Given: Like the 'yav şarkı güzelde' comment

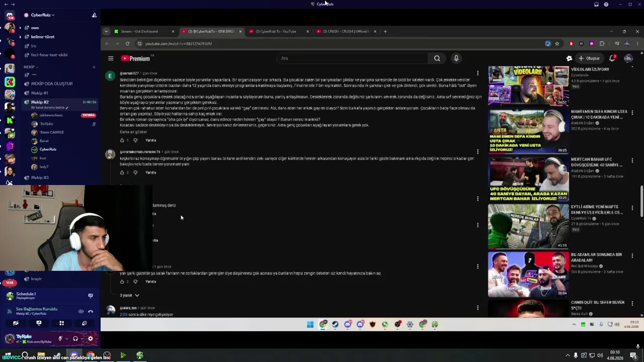Looking at the screenshot, I should coord(122,282).
